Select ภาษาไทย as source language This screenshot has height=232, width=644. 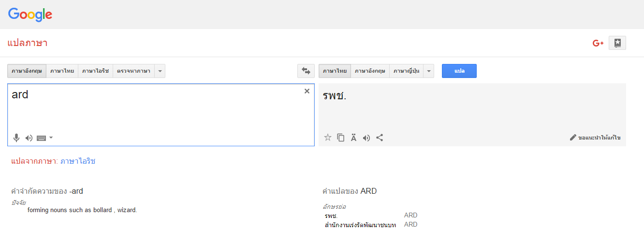(x=62, y=71)
